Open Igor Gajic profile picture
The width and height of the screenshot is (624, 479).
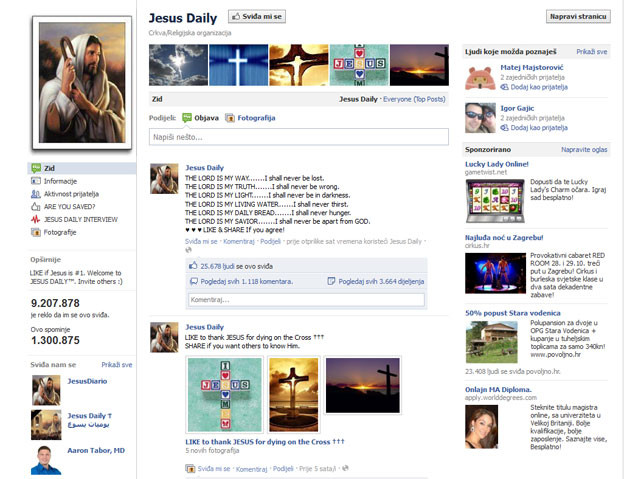pyautogui.click(x=480, y=118)
